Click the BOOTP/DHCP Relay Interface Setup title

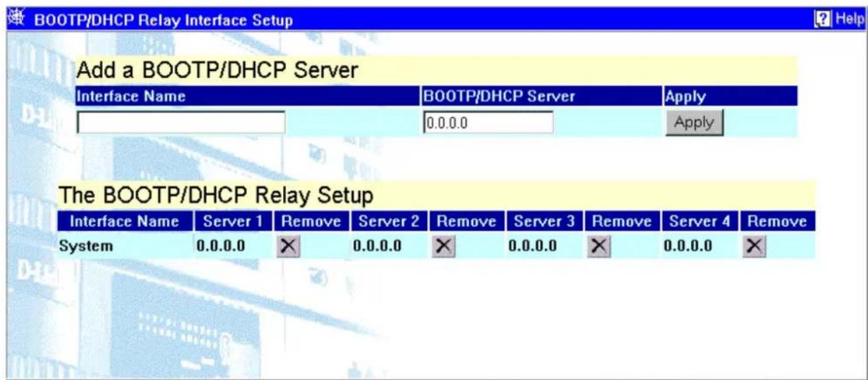click(x=163, y=21)
